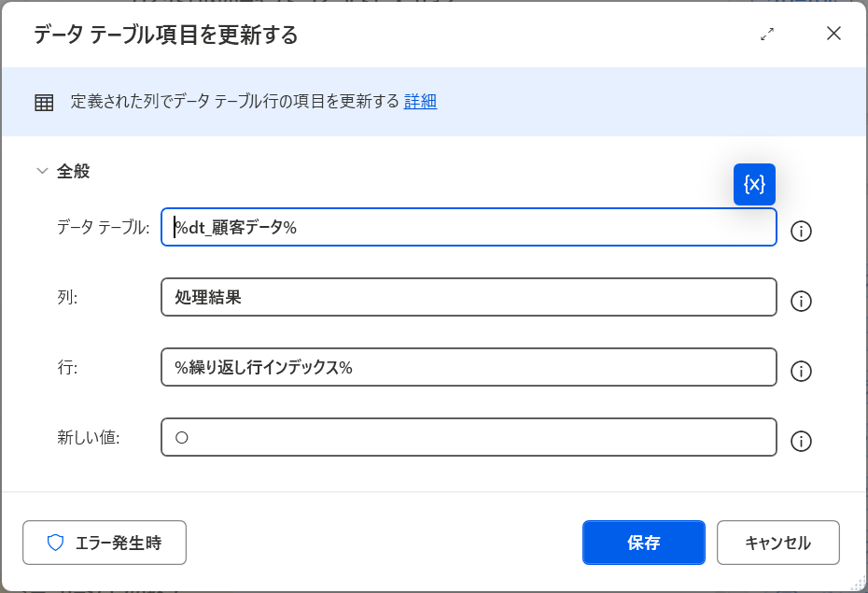
Task: Select the 新しい値 input field
Action: point(469,437)
